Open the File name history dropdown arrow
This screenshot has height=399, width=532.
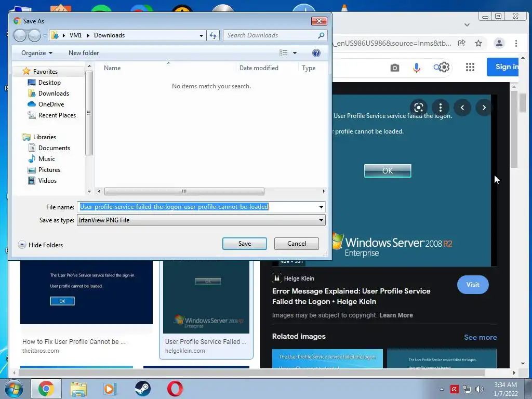pos(321,207)
